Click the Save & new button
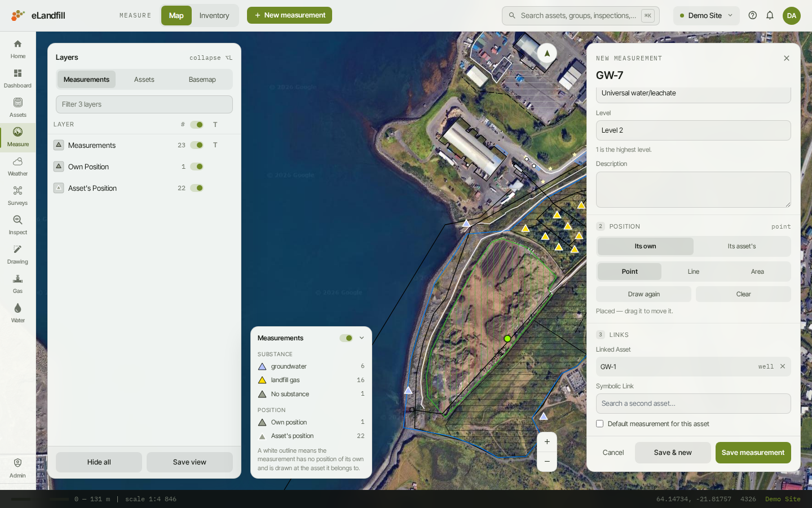Screen dimensions: 812x508 [x=673, y=453]
